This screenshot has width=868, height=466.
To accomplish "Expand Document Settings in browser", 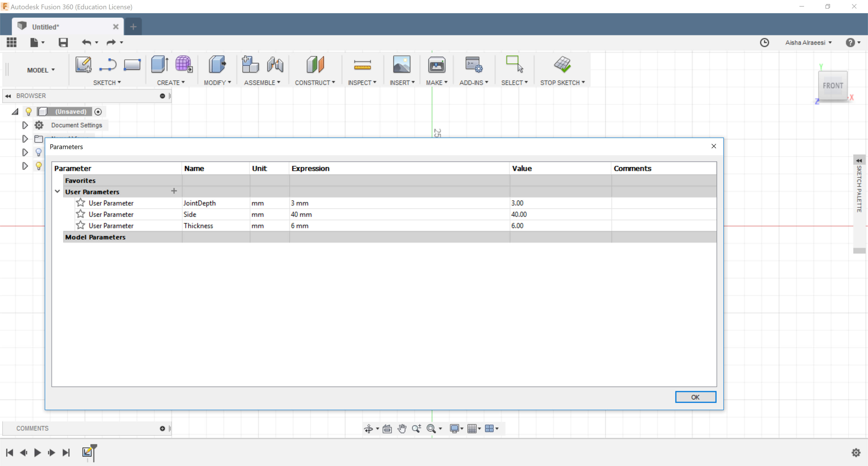I will [x=25, y=125].
